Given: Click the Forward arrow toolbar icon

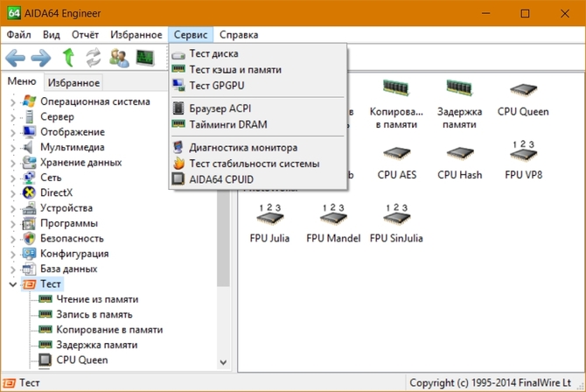Looking at the screenshot, I should 41,58.
